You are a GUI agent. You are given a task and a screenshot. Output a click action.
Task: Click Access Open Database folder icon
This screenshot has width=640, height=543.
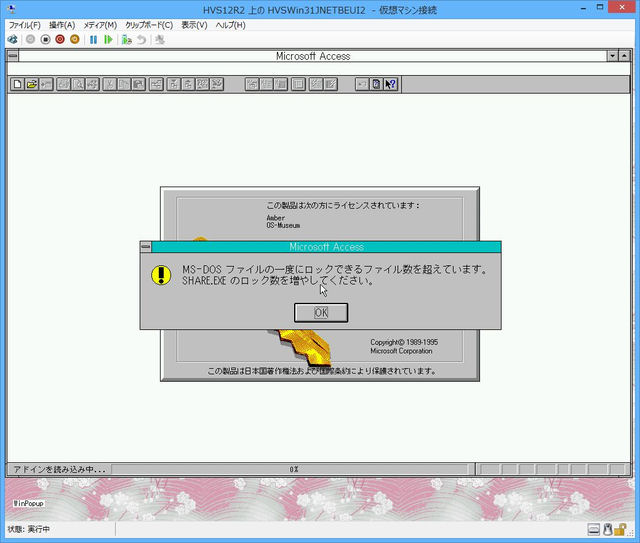[x=32, y=84]
